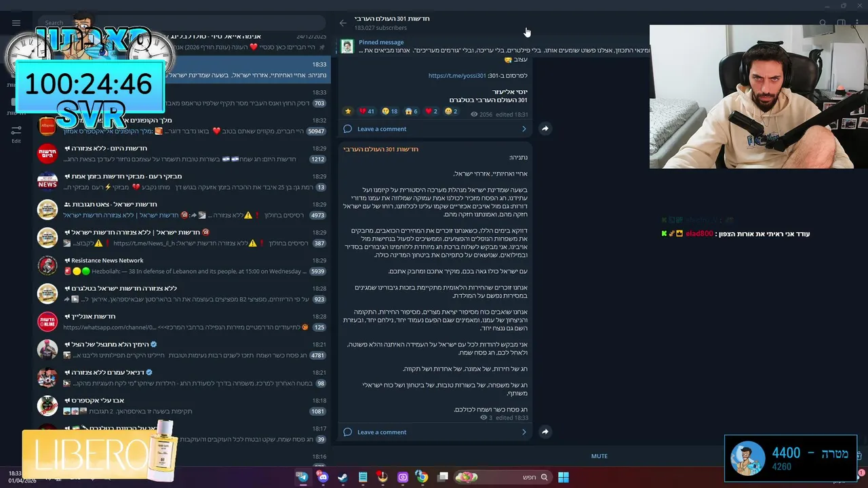This screenshot has width=868, height=488.
Task: Click the מבזקי רעם NEWS avatar
Action: [47, 182]
